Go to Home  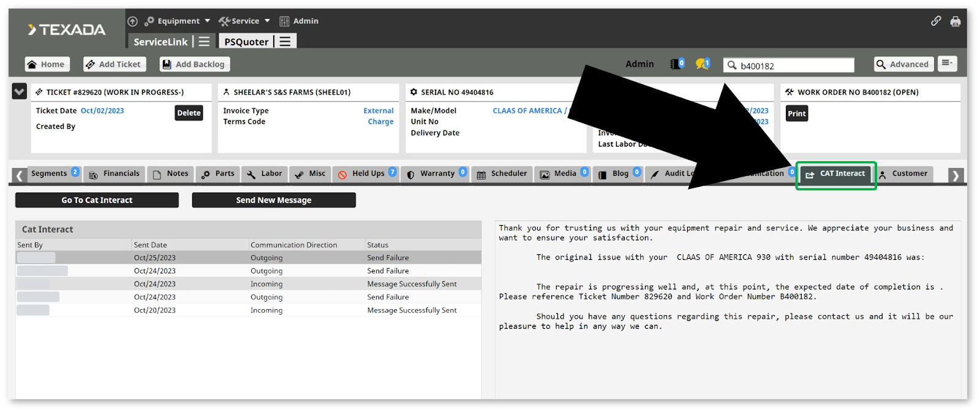[47, 64]
